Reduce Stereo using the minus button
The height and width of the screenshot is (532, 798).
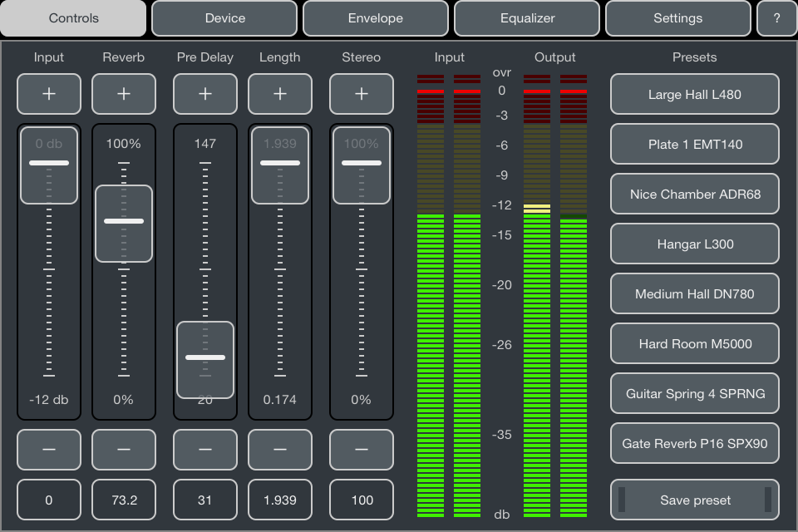(x=362, y=449)
